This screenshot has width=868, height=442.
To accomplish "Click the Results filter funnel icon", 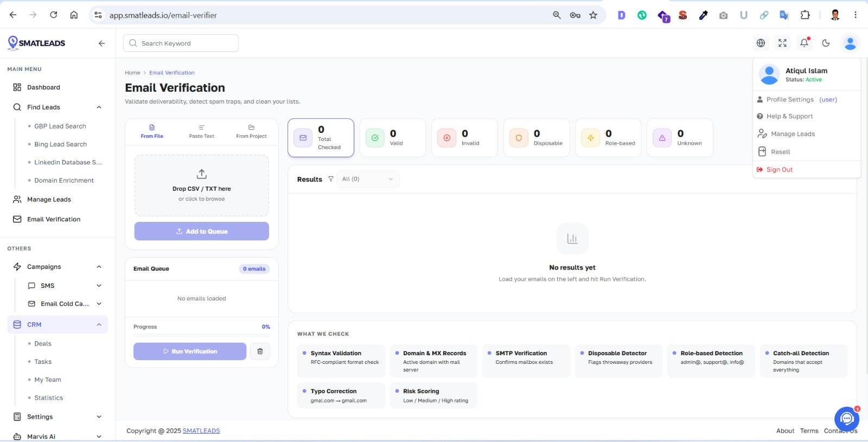I will click(x=330, y=179).
